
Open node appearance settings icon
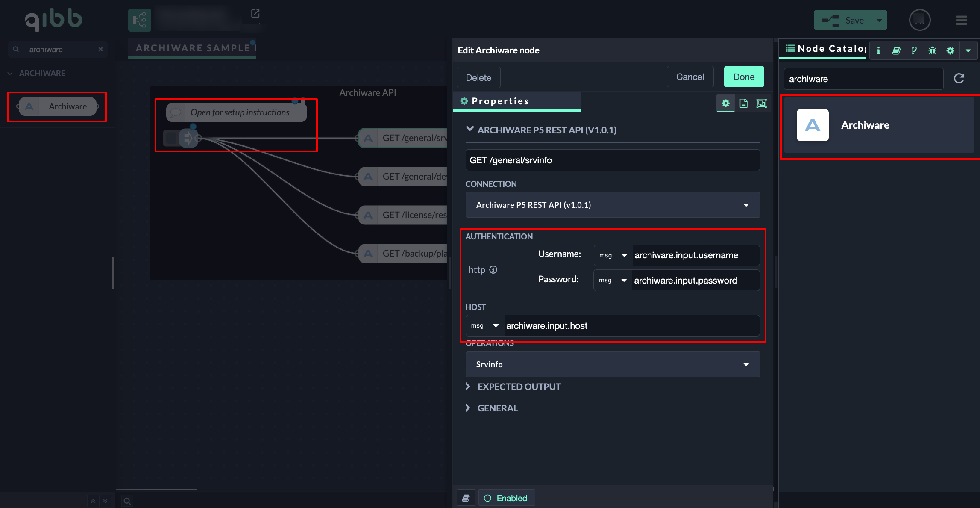click(x=761, y=103)
